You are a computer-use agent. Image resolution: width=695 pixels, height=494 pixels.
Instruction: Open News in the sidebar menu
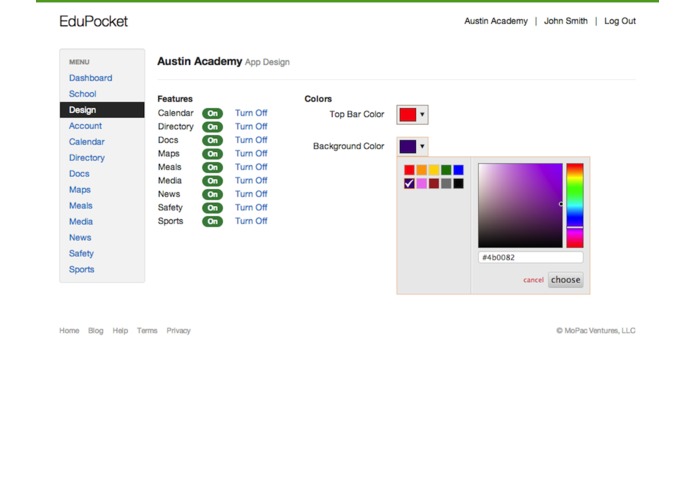(80, 237)
